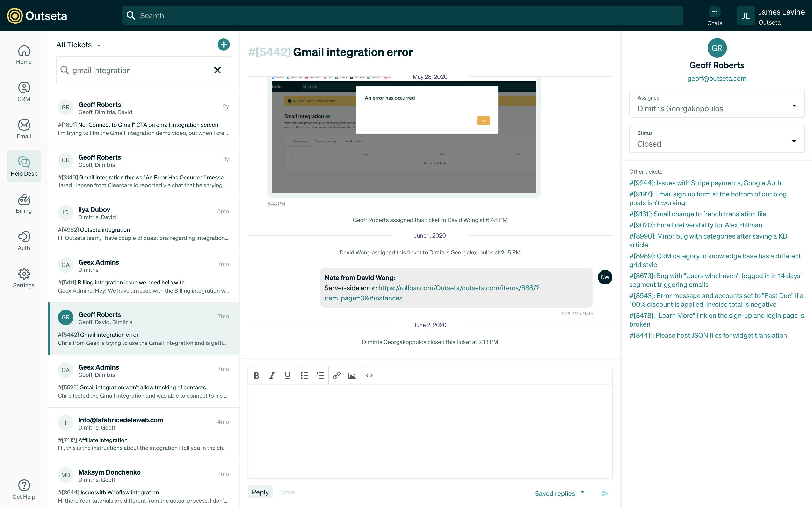
Task: Open ticket #9131 french translation file
Action: pyautogui.click(x=698, y=214)
